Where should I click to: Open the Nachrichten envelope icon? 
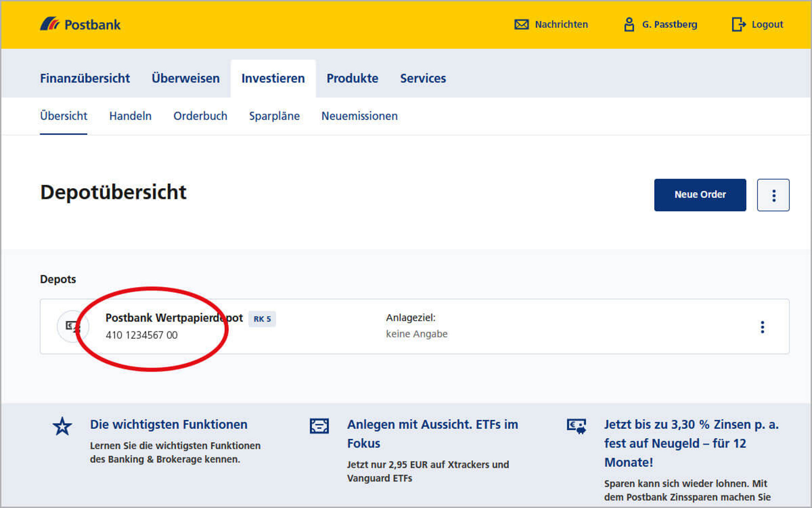(521, 24)
